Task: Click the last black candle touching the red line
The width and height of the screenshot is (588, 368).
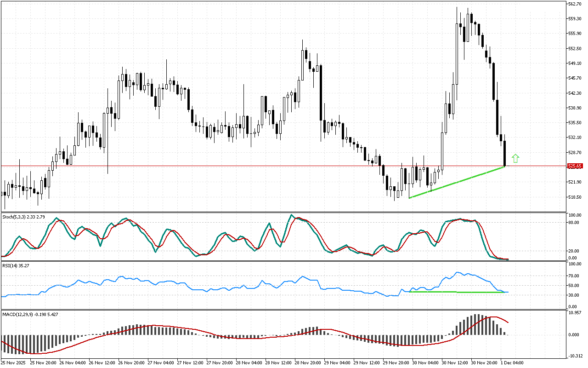Action: [x=504, y=153]
